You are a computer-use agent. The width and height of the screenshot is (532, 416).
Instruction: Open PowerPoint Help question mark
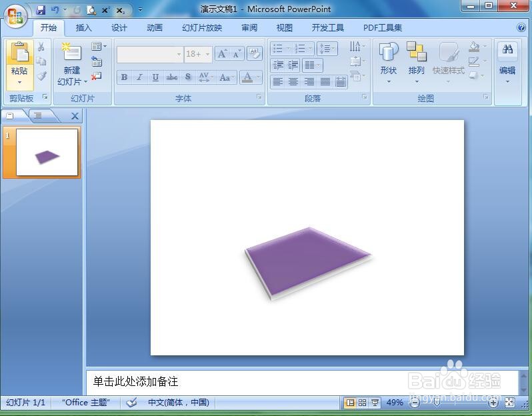[521, 28]
